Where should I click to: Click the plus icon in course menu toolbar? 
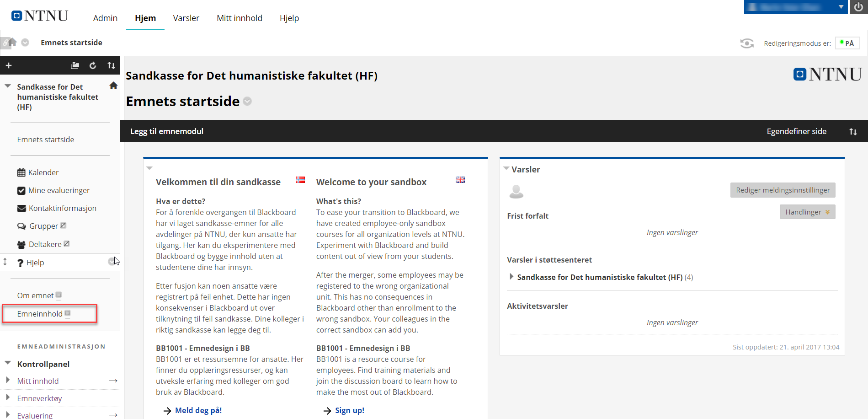pos(9,65)
